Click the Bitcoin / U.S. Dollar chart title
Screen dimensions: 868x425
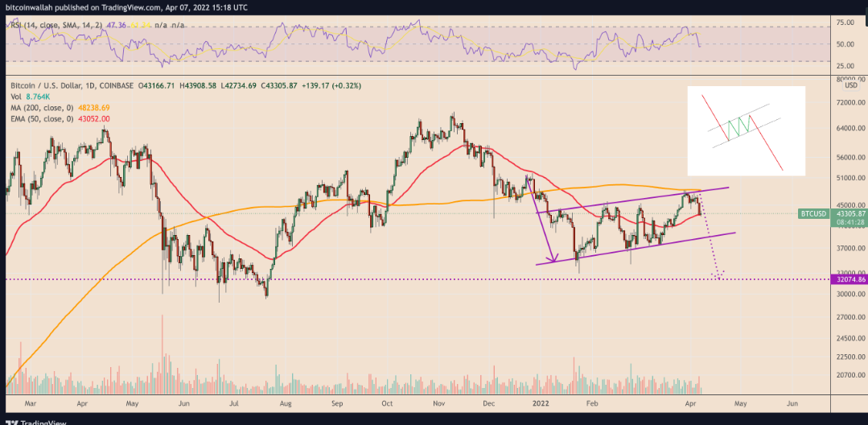point(45,86)
